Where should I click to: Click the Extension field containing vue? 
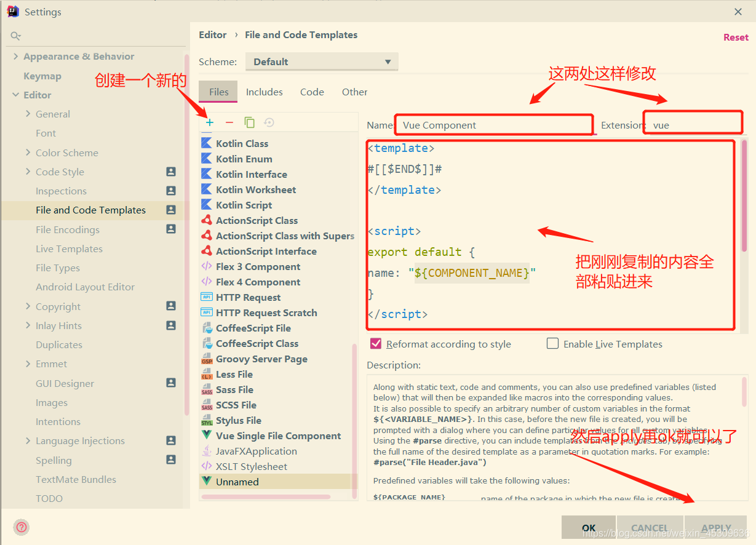click(x=695, y=125)
